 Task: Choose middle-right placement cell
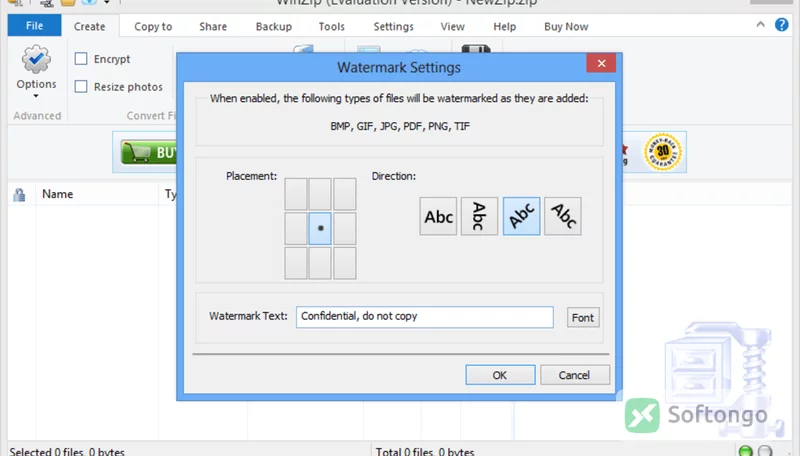[345, 229]
